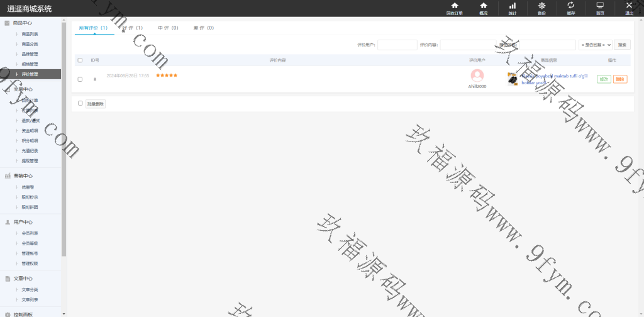Image resolution: width=644 pixels, height=317 pixels.
Task: Click the 评价用户 input field
Action: click(x=397, y=45)
